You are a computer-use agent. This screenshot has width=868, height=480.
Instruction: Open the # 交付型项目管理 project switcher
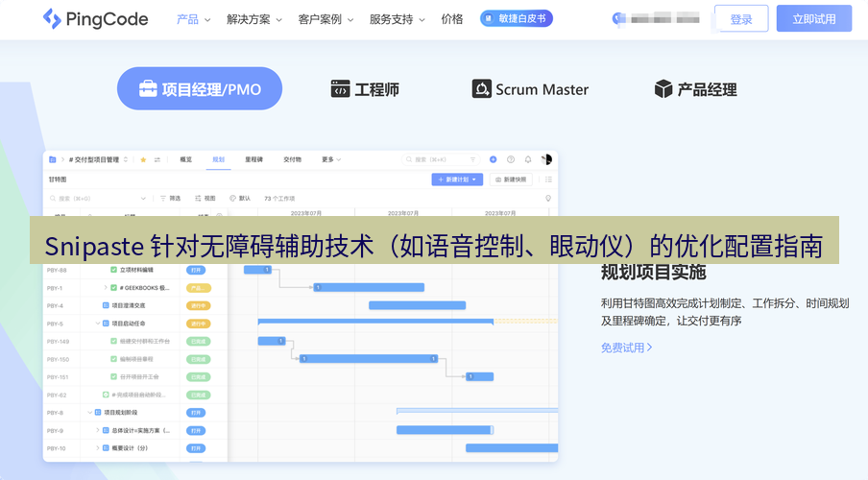(x=99, y=159)
